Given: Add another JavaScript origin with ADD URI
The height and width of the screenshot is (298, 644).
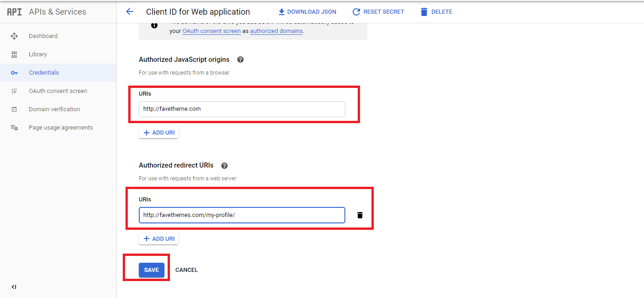Looking at the screenshot, I should coord(158,132).
